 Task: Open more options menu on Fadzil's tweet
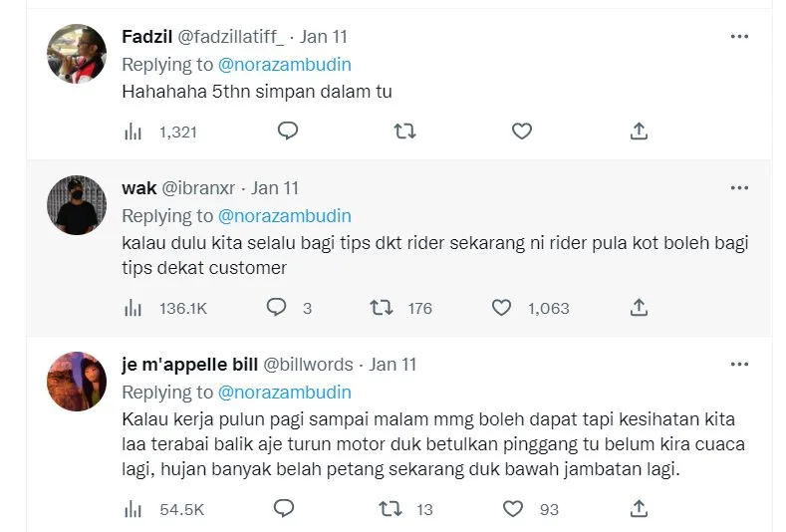(739, 37)
